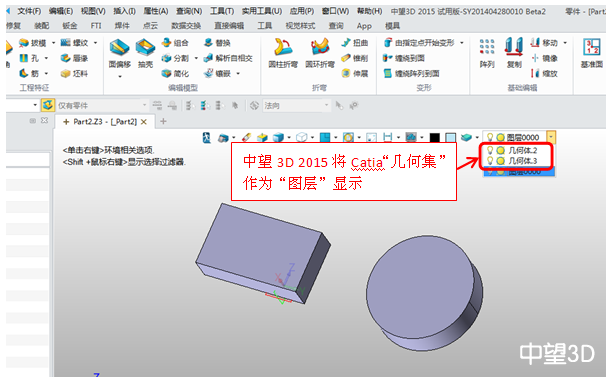Viewport: 609px width, 380px height.
Task: Open the 插入(I) menu
Action: click(124, 11)
